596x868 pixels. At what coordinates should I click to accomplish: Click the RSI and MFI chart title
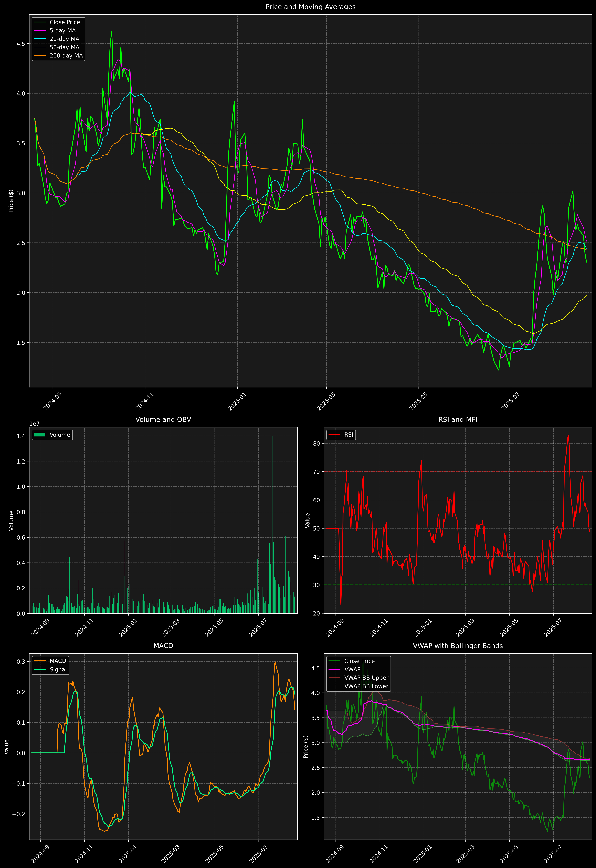(458, 419)
